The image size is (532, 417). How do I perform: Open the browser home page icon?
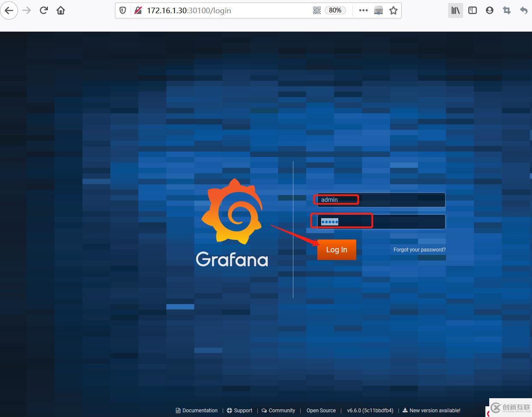[61, 10]
